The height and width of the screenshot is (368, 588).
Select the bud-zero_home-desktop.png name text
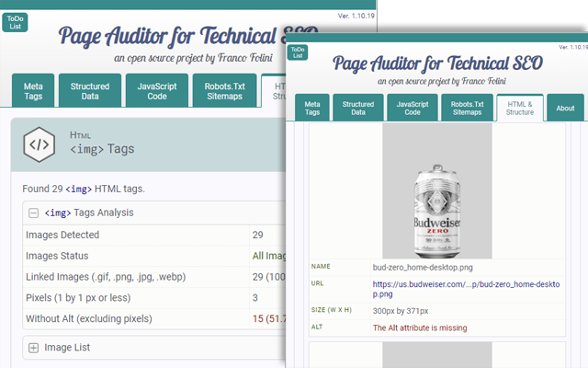pos(423,268)
